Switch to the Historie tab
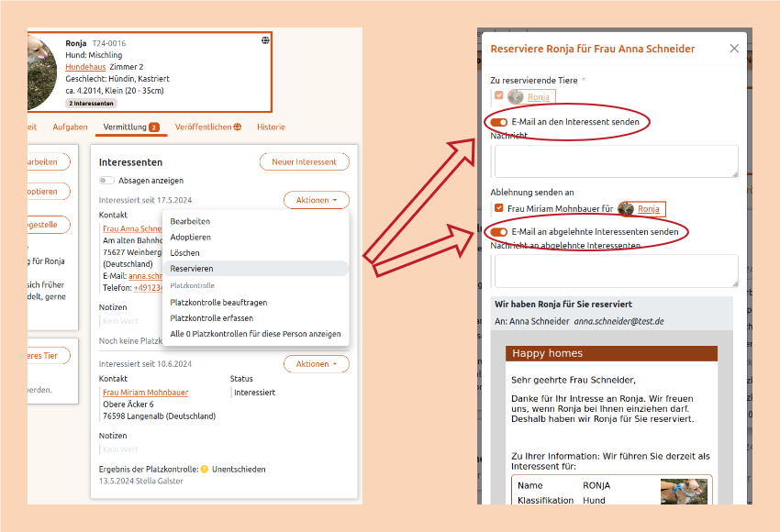780x532 pixels. [x=271, y=127]
